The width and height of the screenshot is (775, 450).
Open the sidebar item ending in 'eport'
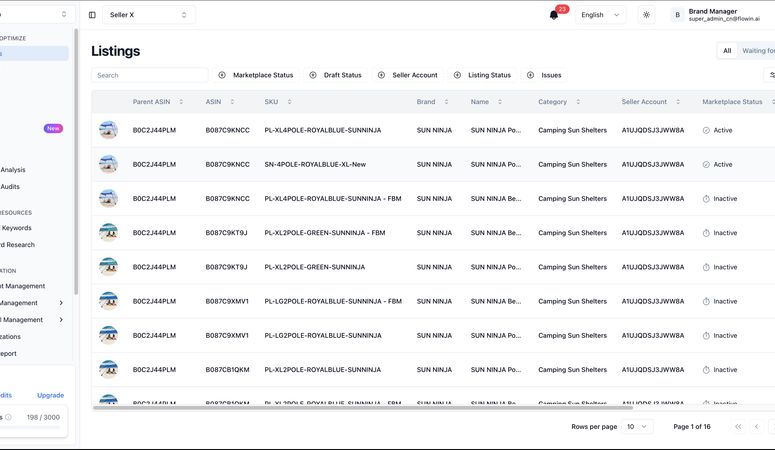[x=8, y=354]
